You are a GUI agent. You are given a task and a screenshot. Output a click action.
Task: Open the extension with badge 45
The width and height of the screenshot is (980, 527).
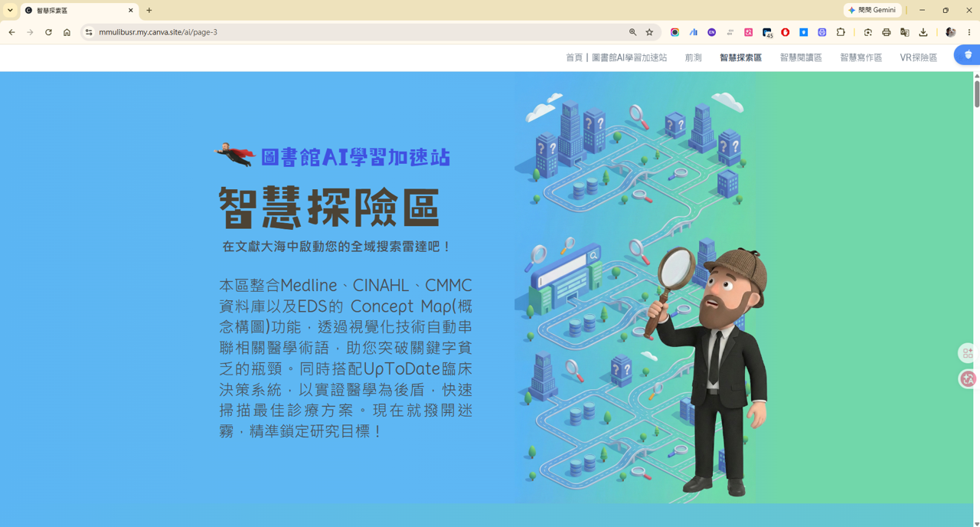[767, 33]
